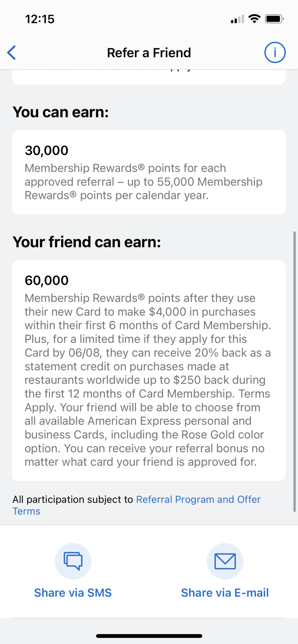Tap the home indicator bar

click(x=149, y=636)
